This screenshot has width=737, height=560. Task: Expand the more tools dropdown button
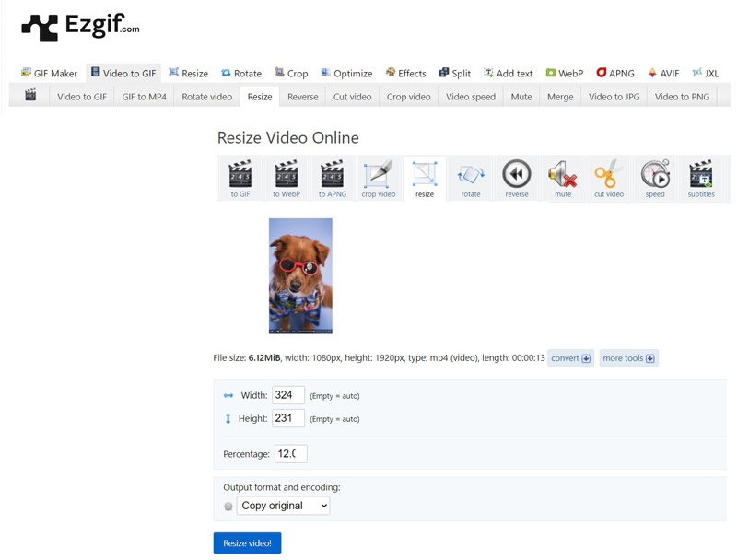click(628, 358)
